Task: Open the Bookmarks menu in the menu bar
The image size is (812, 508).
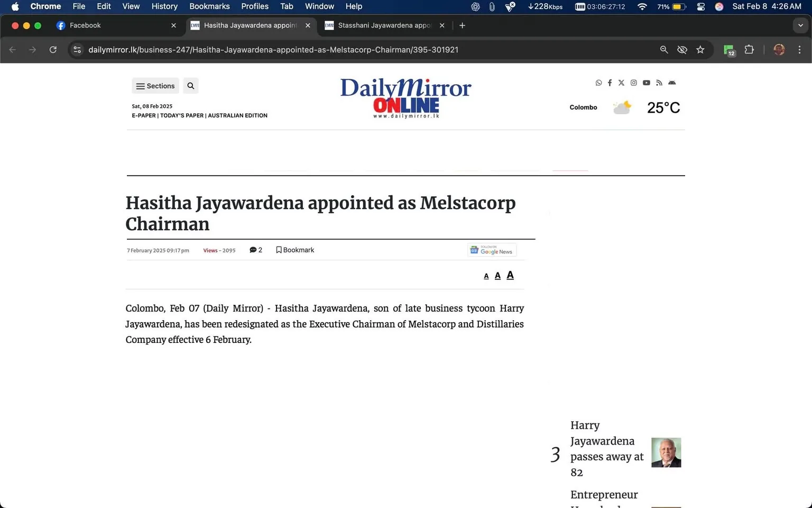Action: coord(209,6)
